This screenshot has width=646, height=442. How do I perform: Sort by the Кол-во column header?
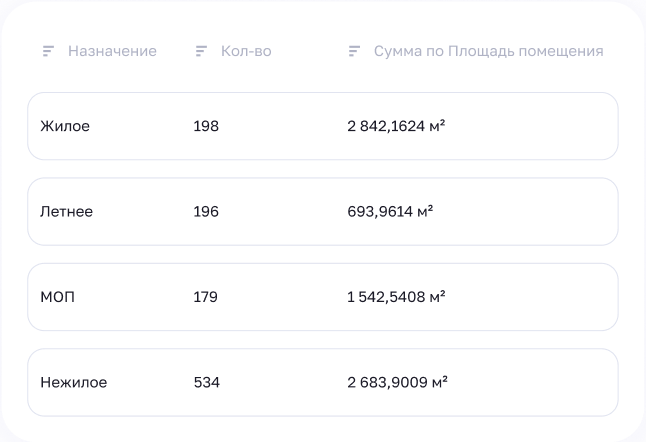(x=246, y=51)
